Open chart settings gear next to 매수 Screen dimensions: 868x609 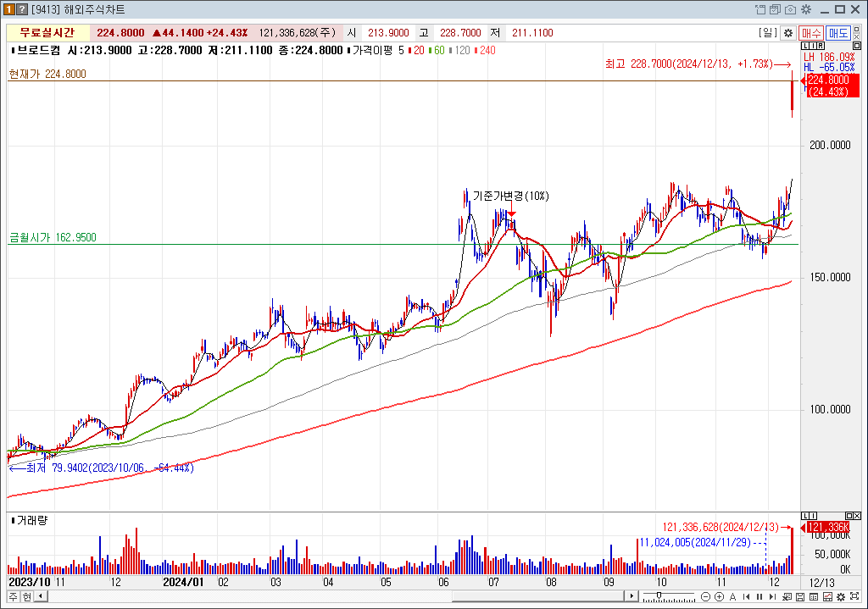click(x=787, y=33)
